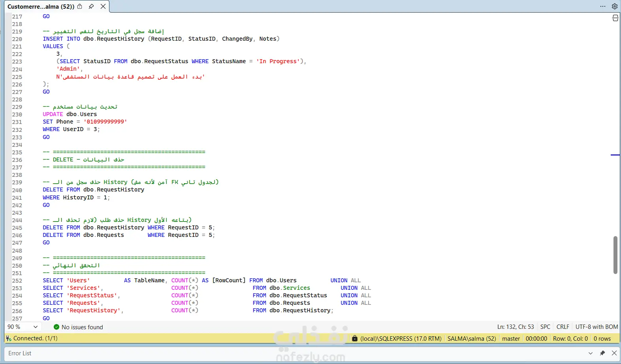The width and height of the screenshot is (621, 364).
Task: Change the CRLF line ending setting
Action: (563, 327)
